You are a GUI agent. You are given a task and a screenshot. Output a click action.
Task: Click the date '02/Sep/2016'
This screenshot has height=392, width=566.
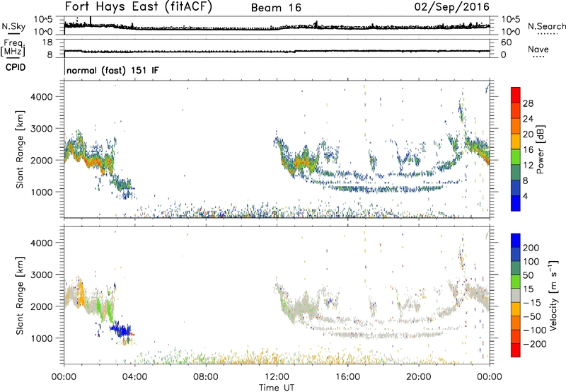pos(452,7)
